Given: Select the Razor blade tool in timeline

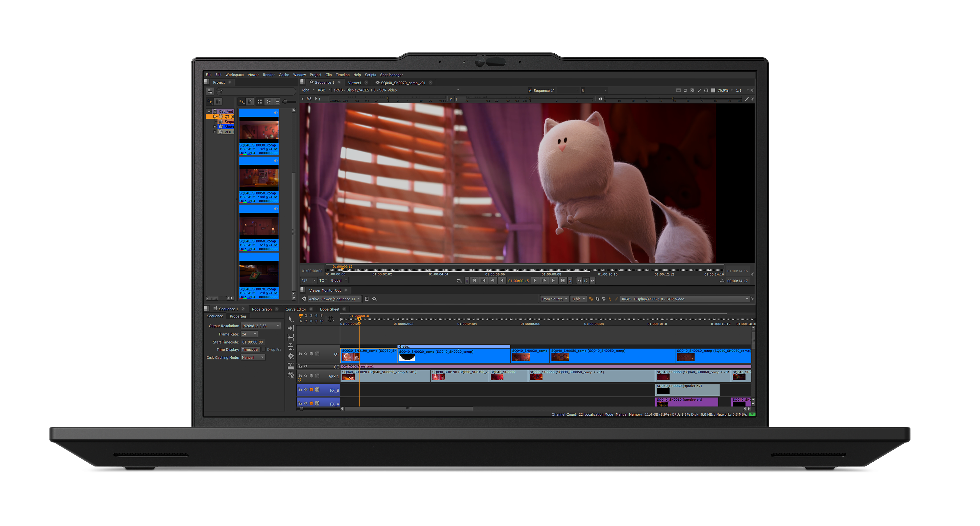Looking at the screenshot, I should [291, 356].
